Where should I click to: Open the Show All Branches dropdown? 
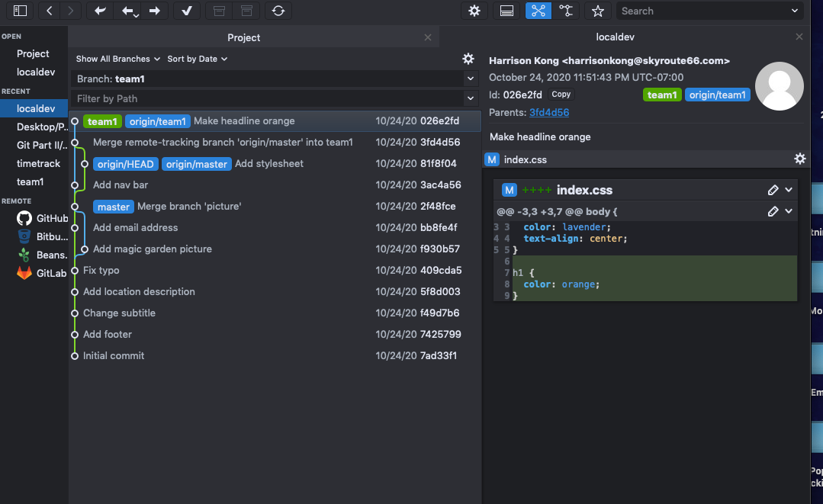coord(118,59)
